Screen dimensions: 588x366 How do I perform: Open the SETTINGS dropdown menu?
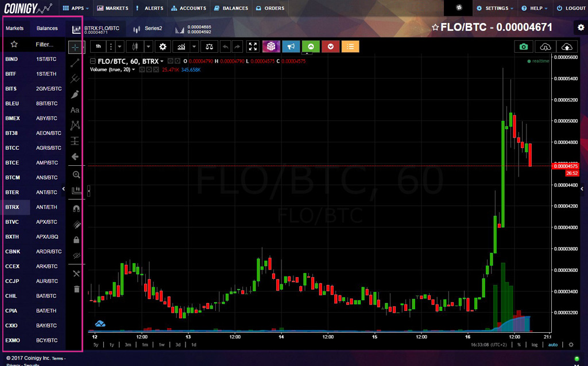[x=494, y=8]
